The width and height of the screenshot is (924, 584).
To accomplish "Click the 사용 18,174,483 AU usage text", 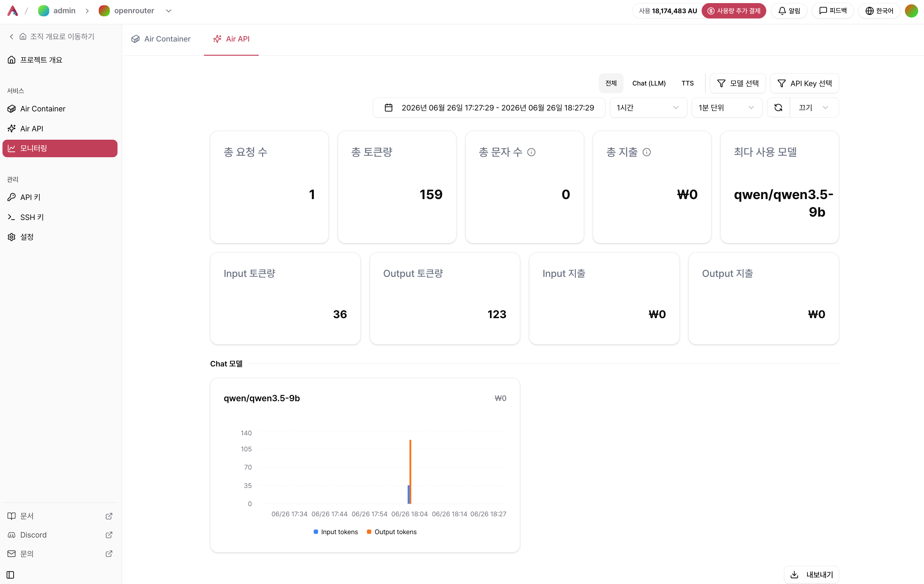I will 668,11.
